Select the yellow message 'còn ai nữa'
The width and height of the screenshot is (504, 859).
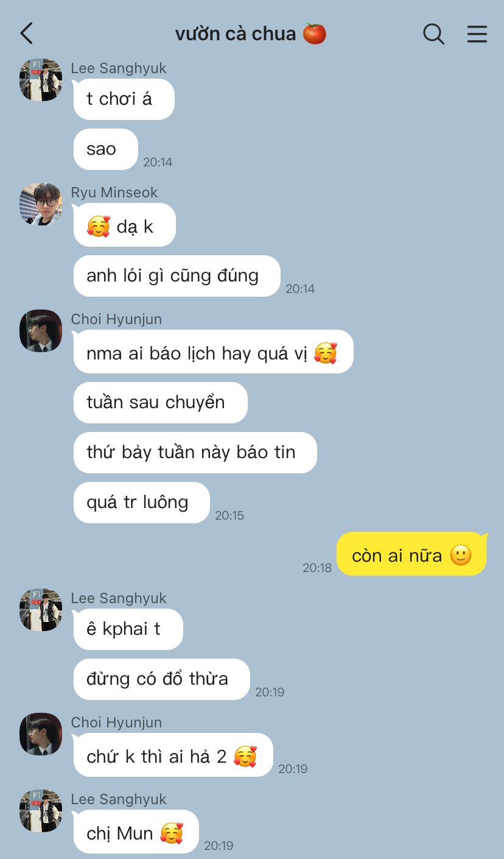coord(412,554)
